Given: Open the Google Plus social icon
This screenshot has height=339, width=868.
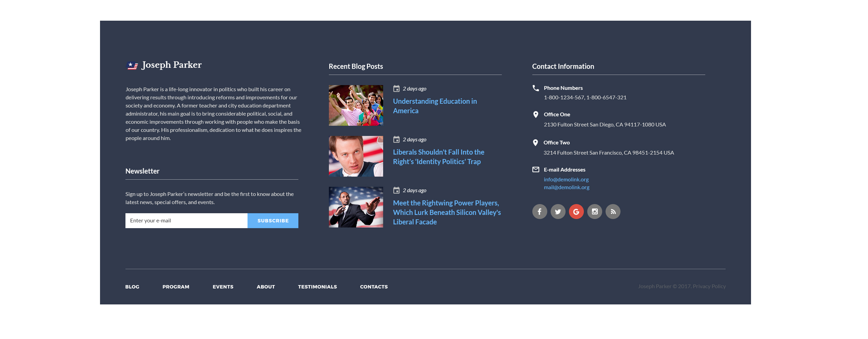Looking at the screenshot, I should point(576,212).
